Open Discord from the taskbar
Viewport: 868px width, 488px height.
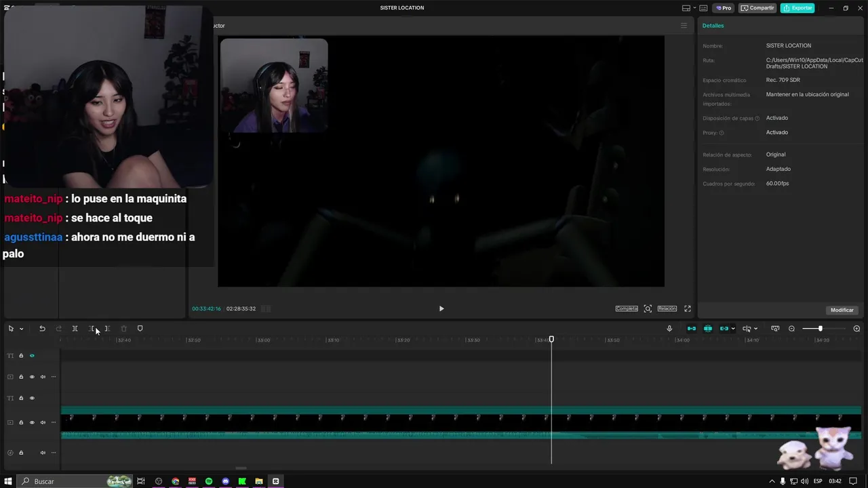226,481
